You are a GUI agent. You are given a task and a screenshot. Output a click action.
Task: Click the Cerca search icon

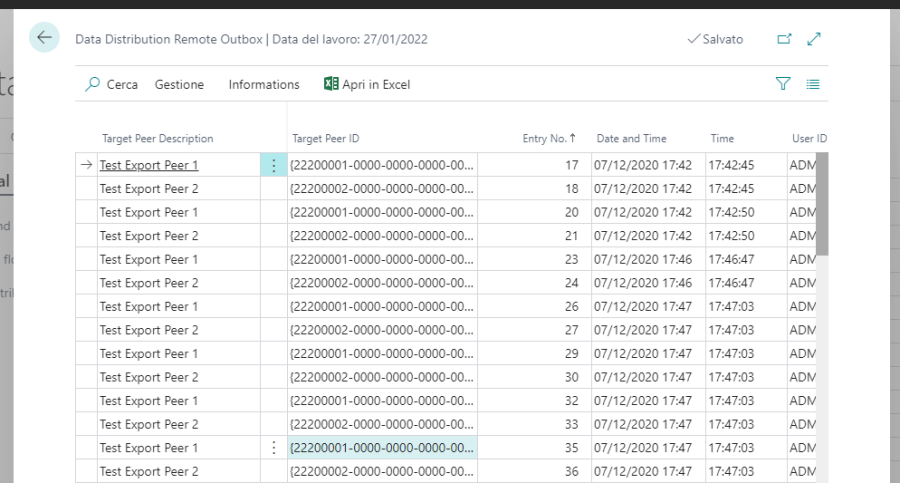[93, 85]
